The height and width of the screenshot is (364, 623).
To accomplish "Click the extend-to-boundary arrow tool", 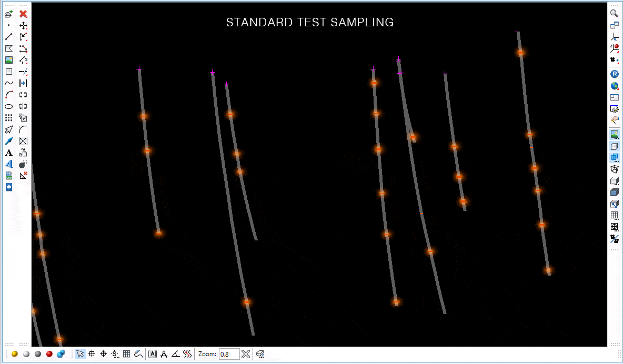I will 23,83.
